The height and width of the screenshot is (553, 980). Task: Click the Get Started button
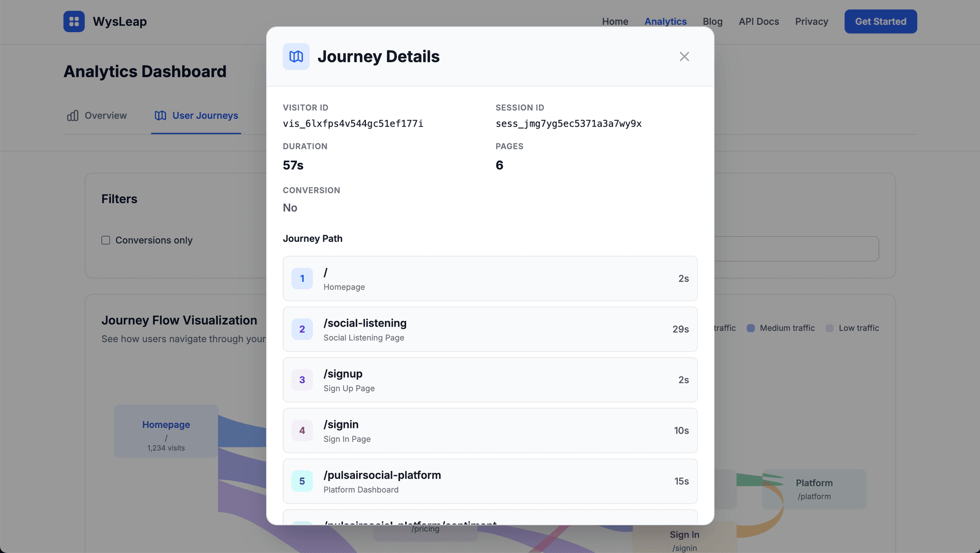click(x=880, y=21)
